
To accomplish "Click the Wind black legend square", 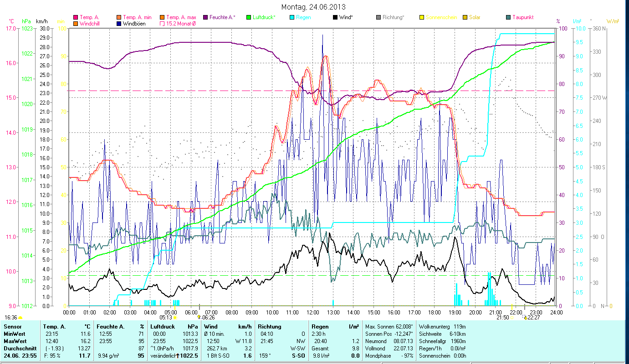I will 335,18.
